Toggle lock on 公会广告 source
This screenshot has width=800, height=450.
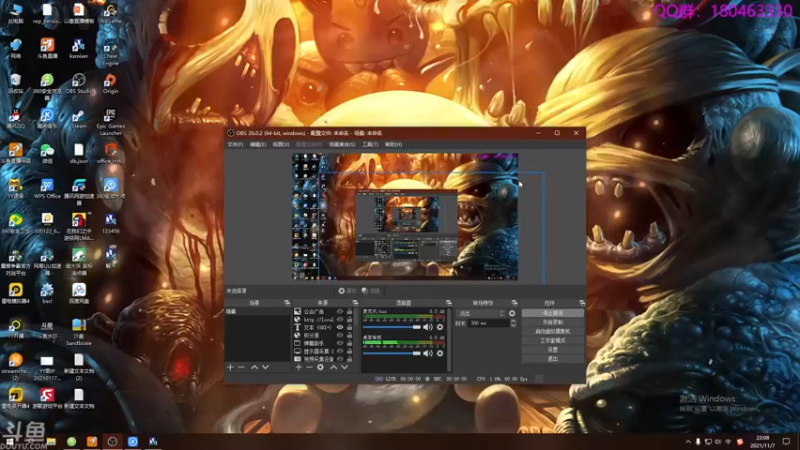pos(349,311)
